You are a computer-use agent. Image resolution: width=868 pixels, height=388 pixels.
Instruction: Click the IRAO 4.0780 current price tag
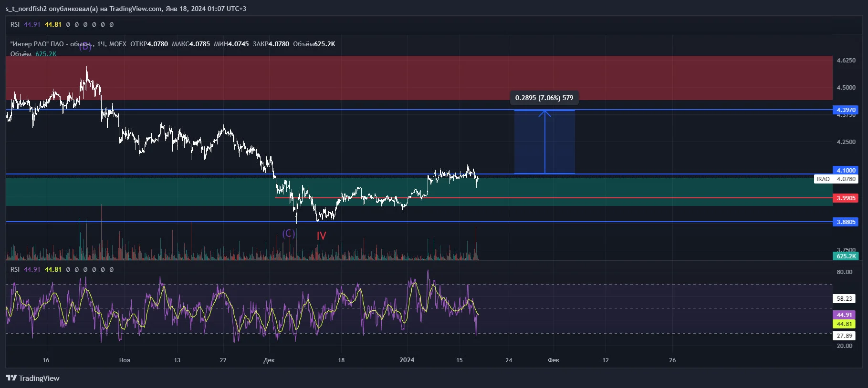point(836,179)
